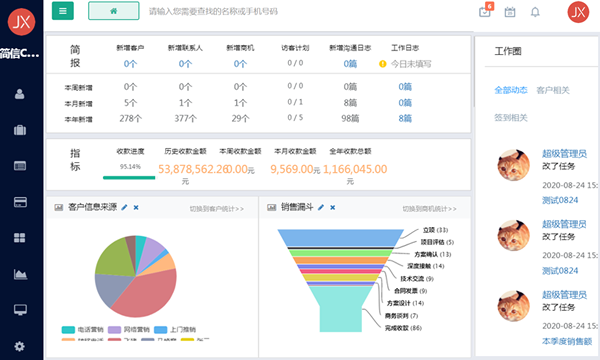Click the 本年新增 联系人 377个 value

pyautogui.click(x=186, y=119)
